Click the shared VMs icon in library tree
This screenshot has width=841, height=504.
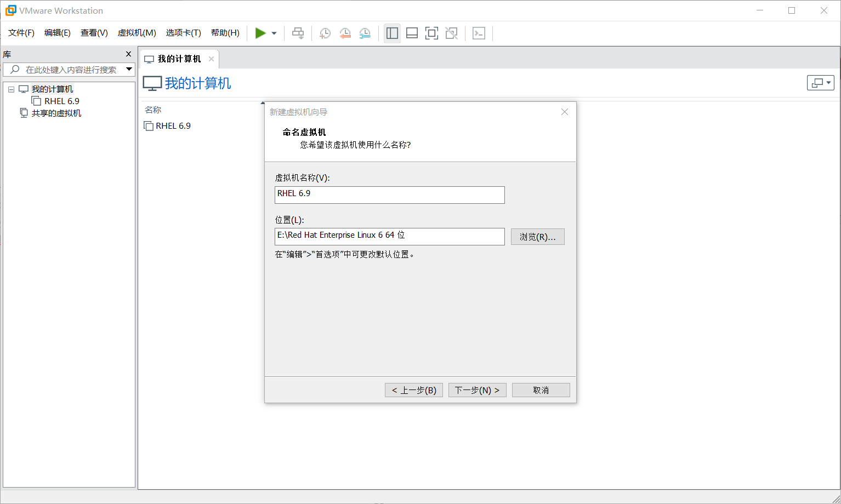coord(24,113)
